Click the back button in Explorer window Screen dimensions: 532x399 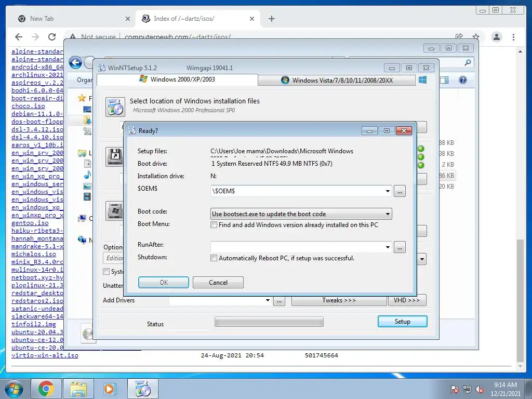tap(76, 63)
